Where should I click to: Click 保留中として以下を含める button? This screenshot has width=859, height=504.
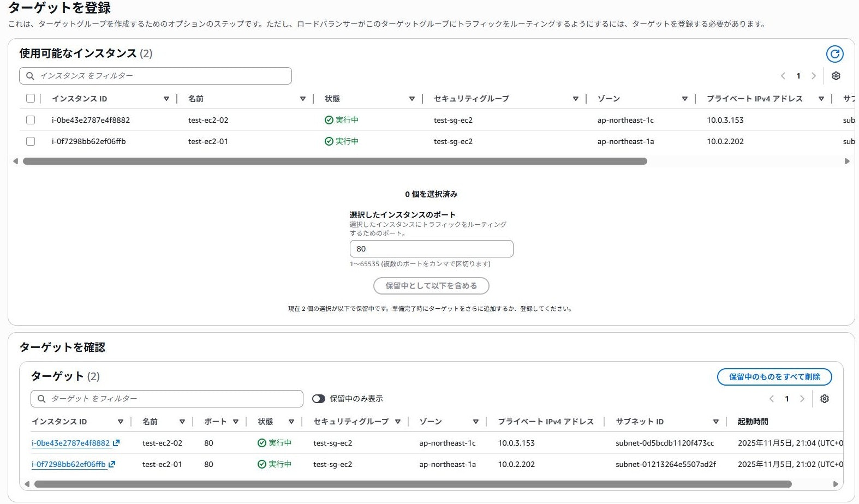(431, 286)
